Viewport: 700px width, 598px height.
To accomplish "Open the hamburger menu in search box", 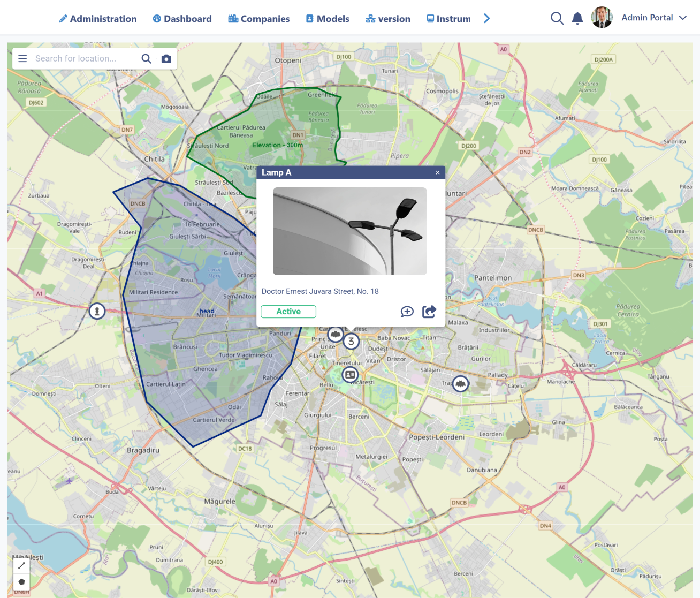I will pos(22,59).
